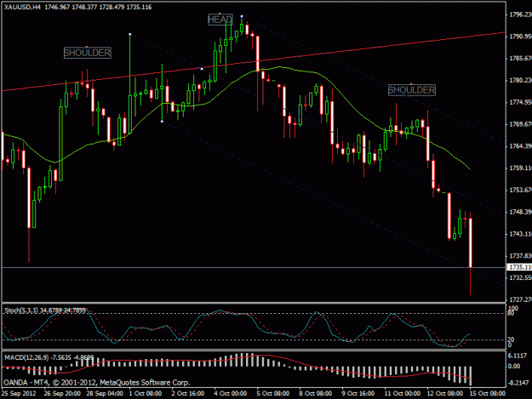Viewport: 532px width, 399px height.
Task: Click the MACD scale value 6.1117
Action: (x=518, y=356)
